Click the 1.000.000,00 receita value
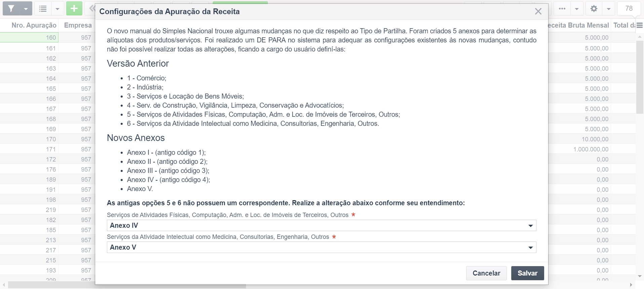 [x=591, y=149]
